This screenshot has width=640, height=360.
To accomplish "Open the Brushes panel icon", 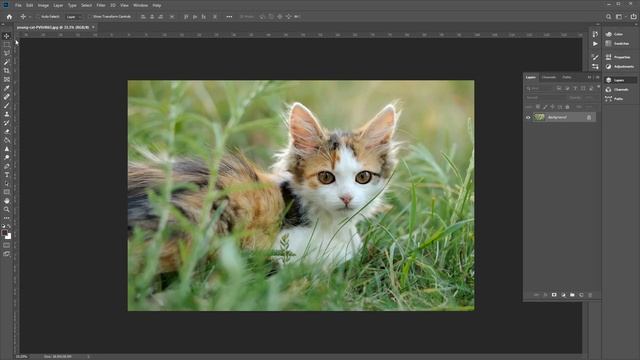I will pos(595,57).
